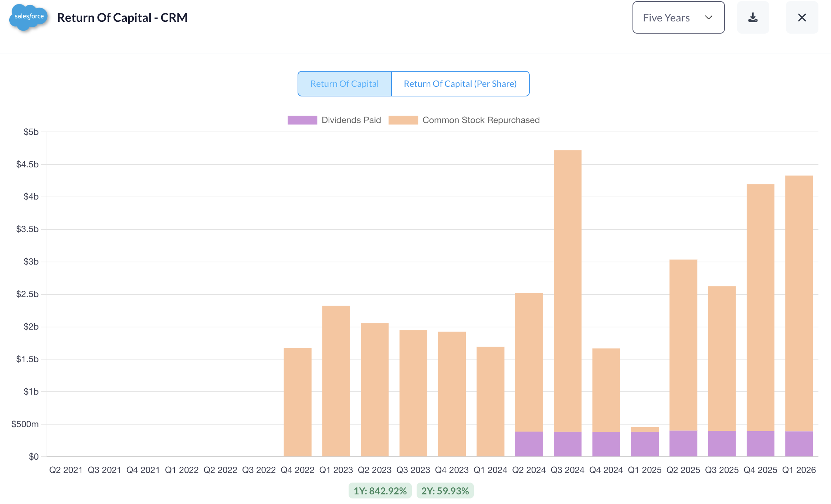Close the Return Of Capital chart

click(802, 17)
